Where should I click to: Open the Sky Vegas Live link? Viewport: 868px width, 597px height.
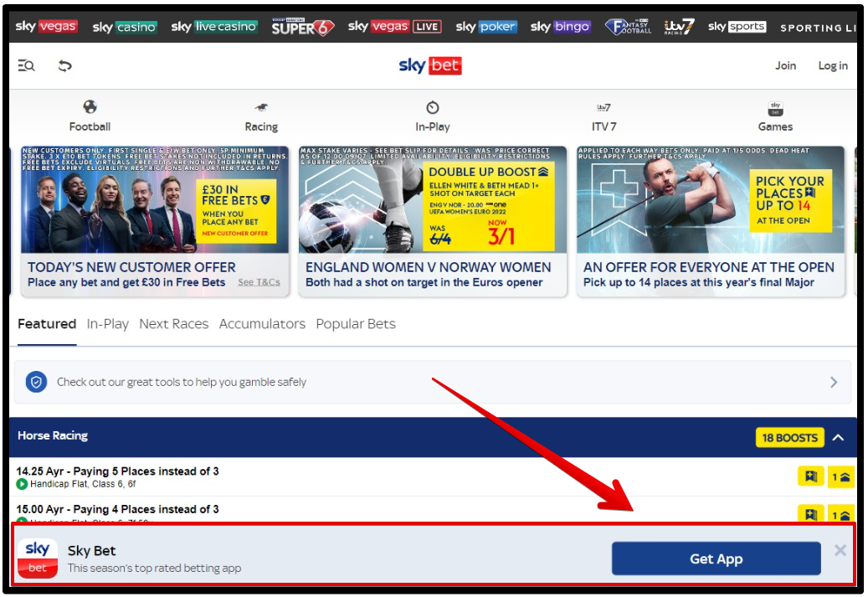395,26
